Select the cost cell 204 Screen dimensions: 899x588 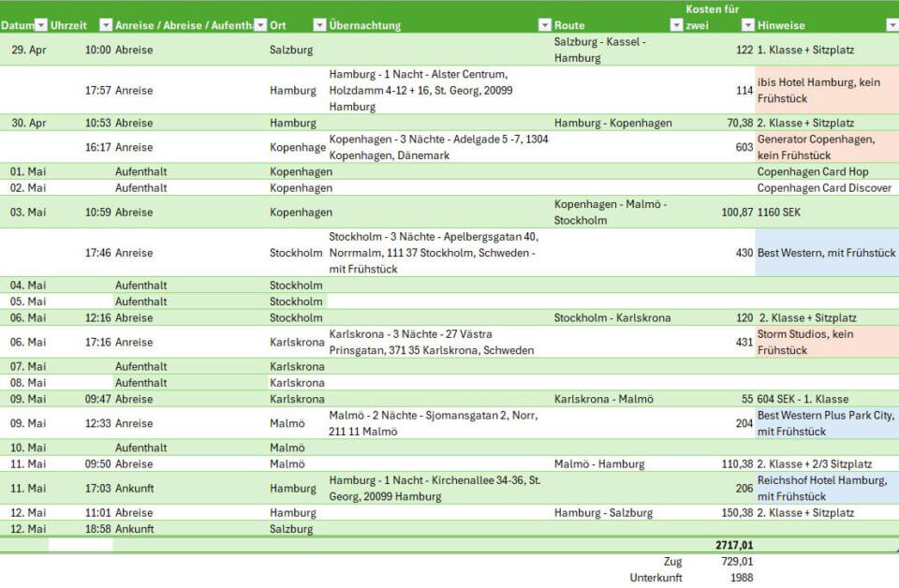pos(719,423)
